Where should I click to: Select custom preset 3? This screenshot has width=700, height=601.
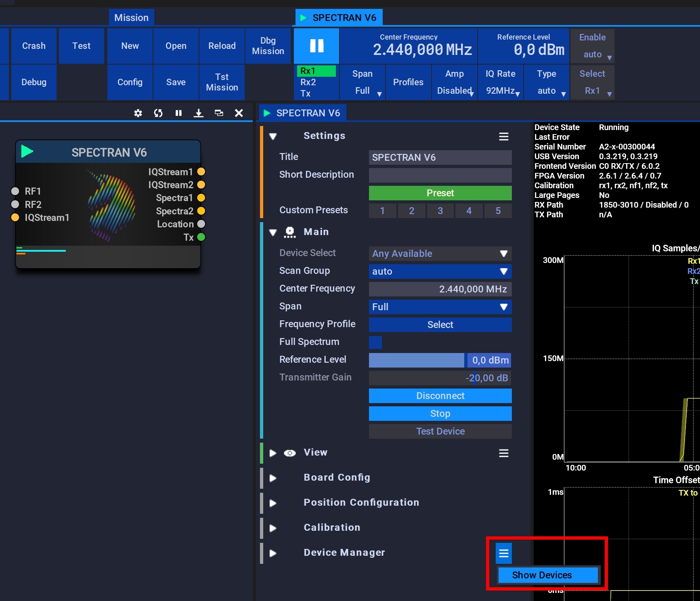pyautogui.click(x=440, y=211)
